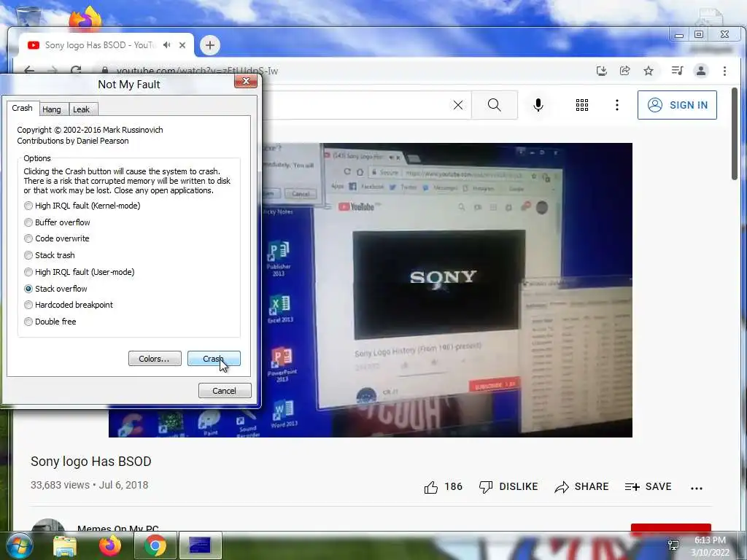Cancel the Not My Fault dialog
The image size is (747, 560).
(x=225, y=391)
